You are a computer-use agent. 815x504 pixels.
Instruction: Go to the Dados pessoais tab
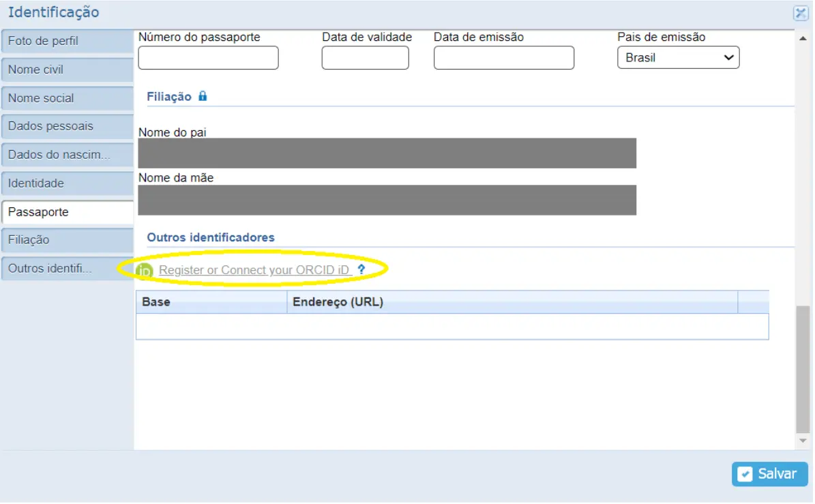pos(67,126)
